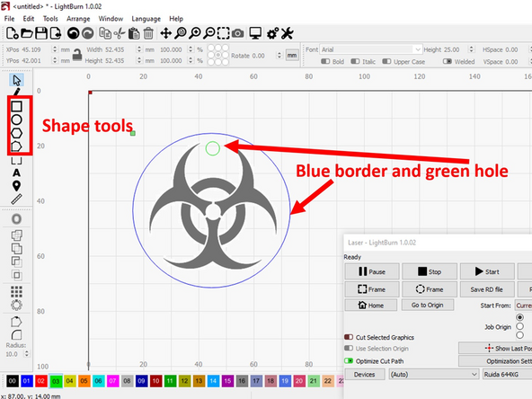The width and height of the screenshot is (532, 399).
Task: Click the Delete trash can icon
Action: pos(148,33)
